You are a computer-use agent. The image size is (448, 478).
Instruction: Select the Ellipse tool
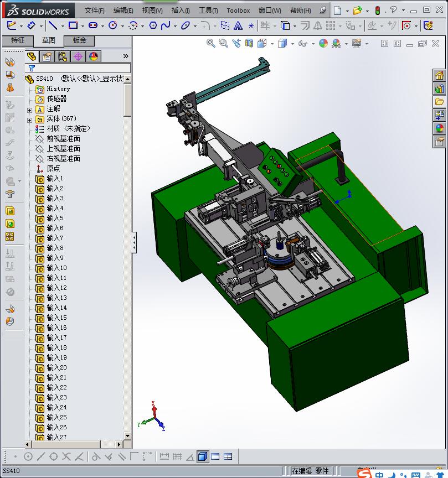coord(186,25)
